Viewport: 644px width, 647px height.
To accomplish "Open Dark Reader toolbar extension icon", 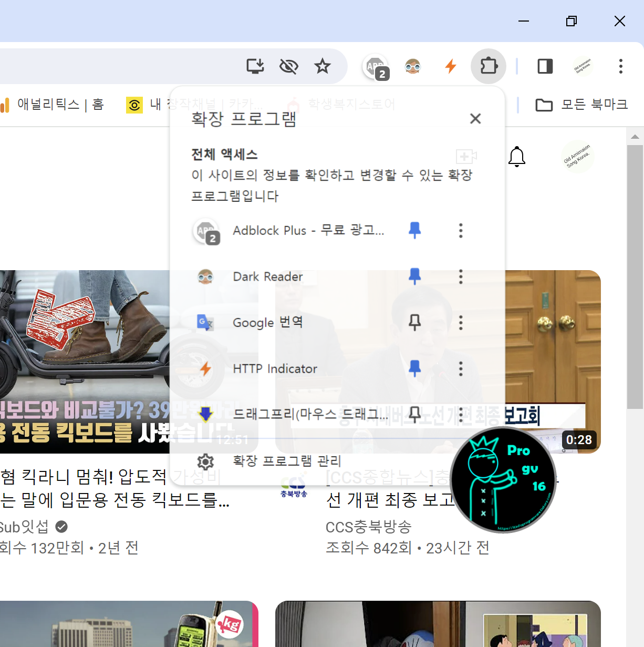I will (413, 66).
